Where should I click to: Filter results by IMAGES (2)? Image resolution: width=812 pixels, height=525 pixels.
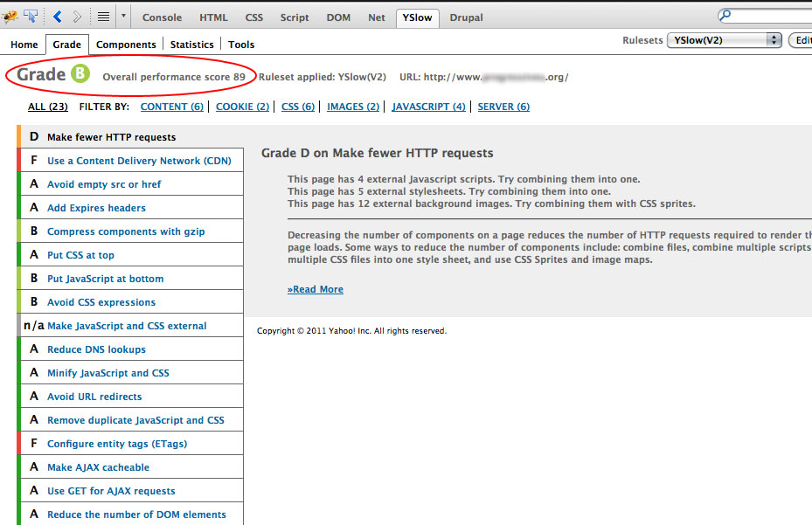[x=353, y=107]
